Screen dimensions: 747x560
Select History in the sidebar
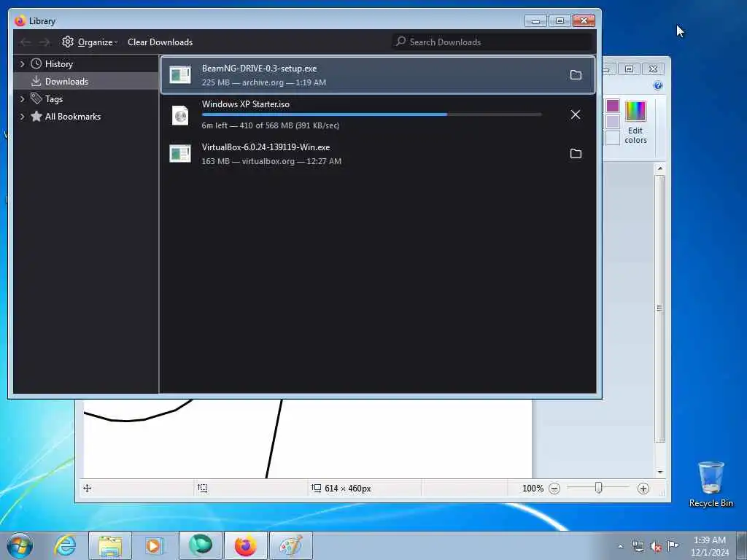(58, 64)
